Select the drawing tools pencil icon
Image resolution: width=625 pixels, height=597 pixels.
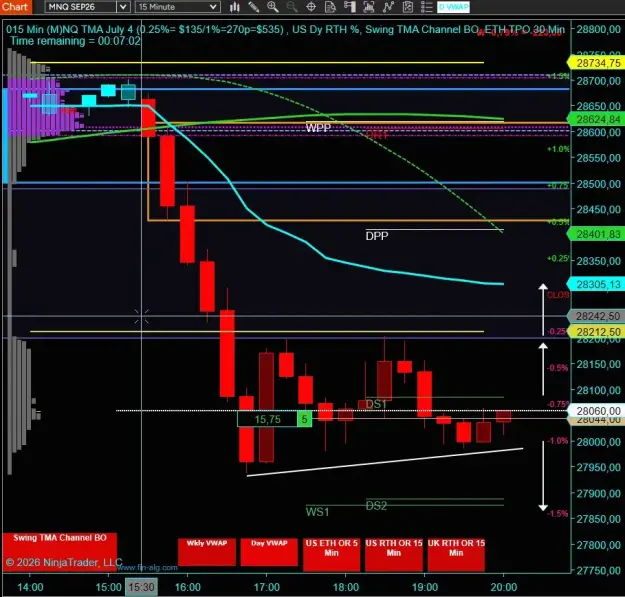254,7
